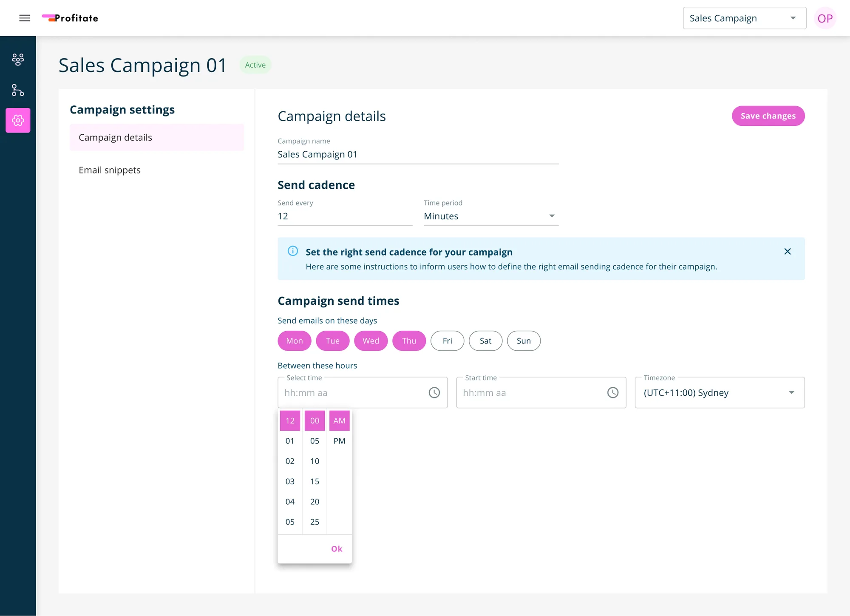850x616 pixels.
Task: Select hour 01 in time picker
Action: pyautogui.click(x=290, y=441)
